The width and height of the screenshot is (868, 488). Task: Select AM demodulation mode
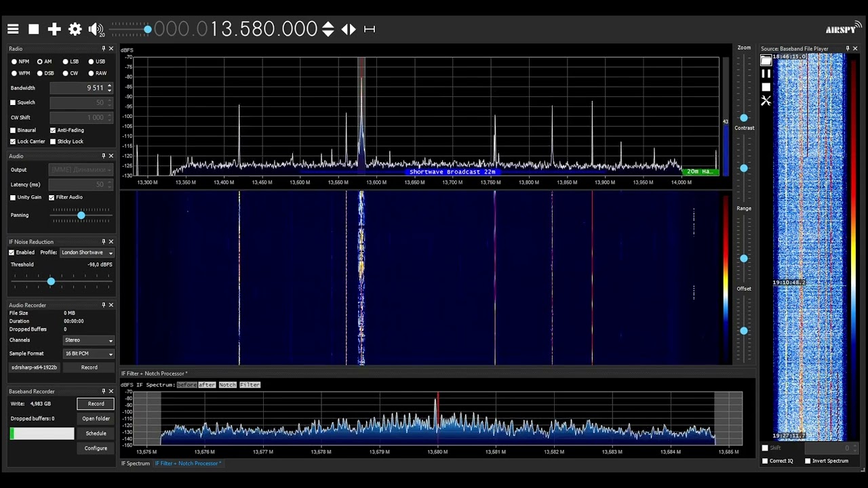pos(44,62)
